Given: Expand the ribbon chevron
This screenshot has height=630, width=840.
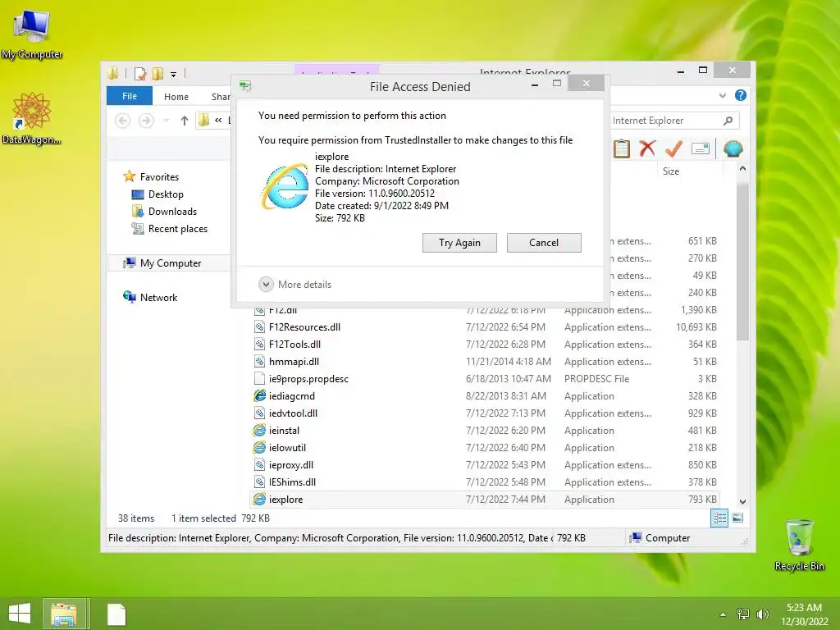Looking at the screenshot, I should tap(723, 95).
